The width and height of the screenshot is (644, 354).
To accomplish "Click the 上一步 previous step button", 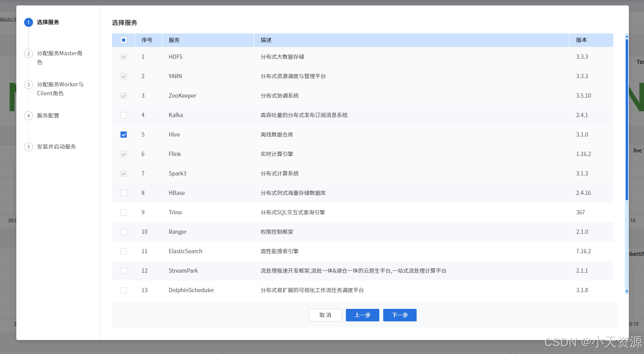I will [363, 315].
